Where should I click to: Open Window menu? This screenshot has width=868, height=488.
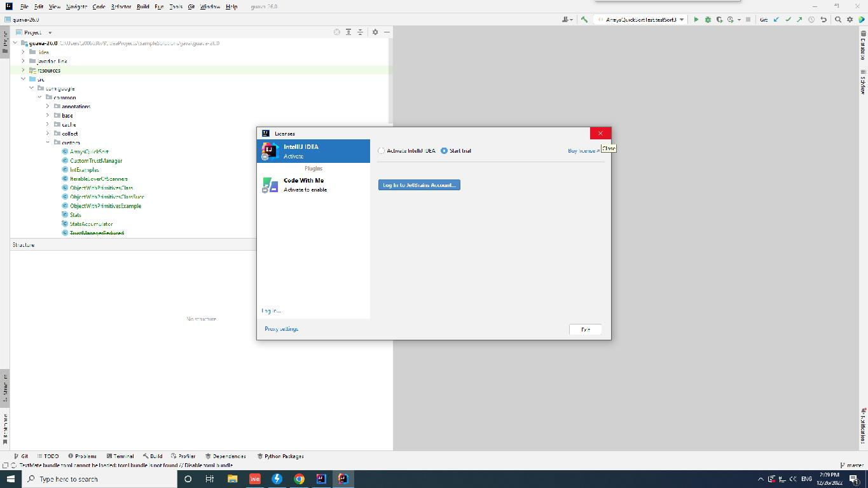coord(210,6)
